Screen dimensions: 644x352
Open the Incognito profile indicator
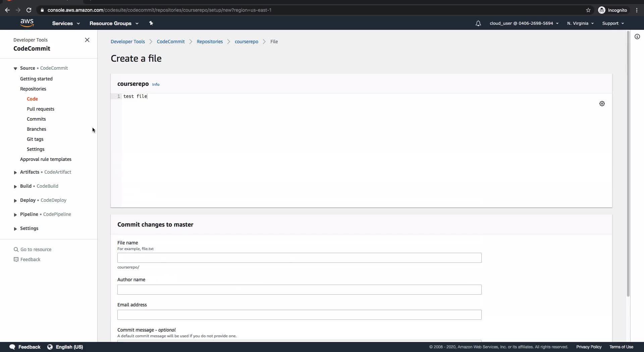[x=613, y=10]
